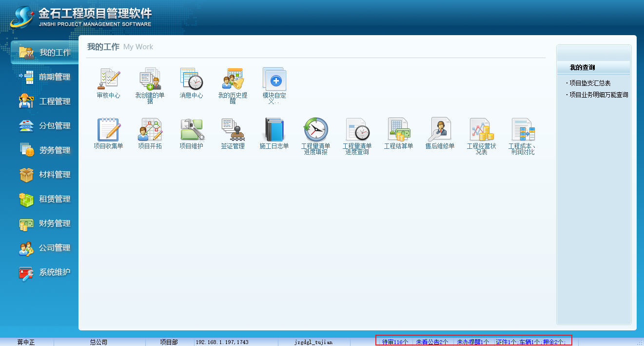The width and height of the screenshot is (644, 346).
Task: Open the 签证管理 stamp icon
Action: coord(233,130)
